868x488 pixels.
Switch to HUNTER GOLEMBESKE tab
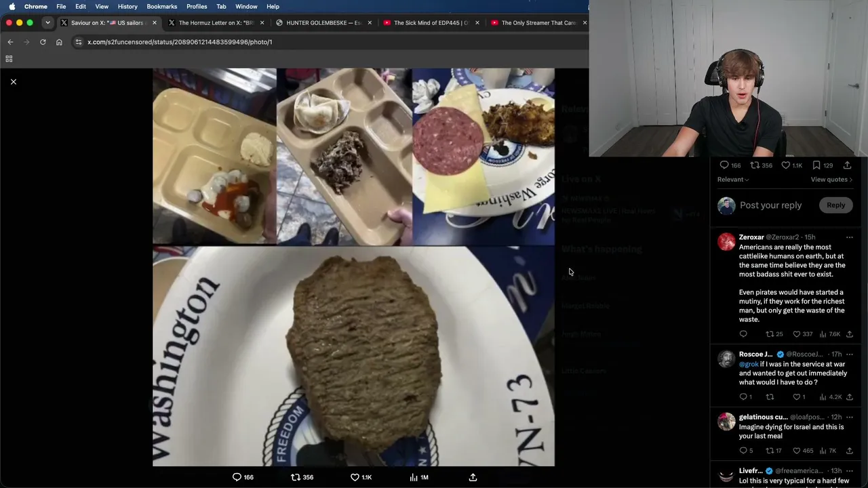click(324, 23)
